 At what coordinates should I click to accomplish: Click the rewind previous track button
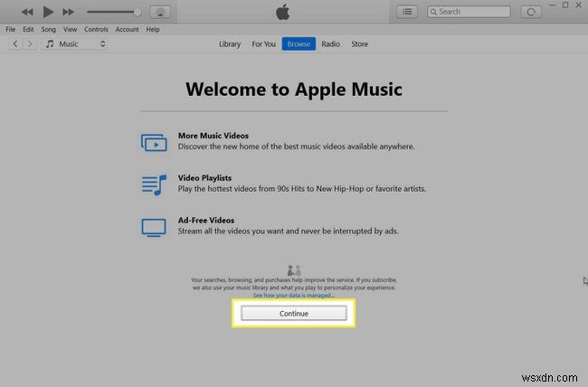27,12
